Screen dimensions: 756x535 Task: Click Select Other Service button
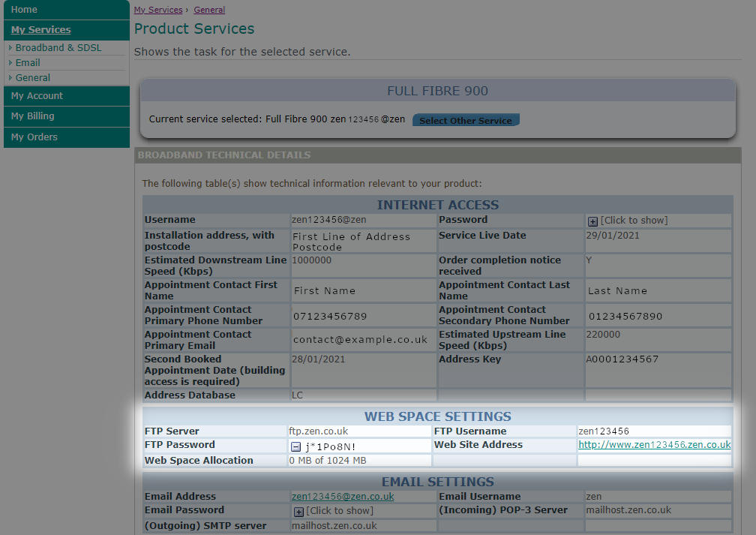tap(466, 120)
